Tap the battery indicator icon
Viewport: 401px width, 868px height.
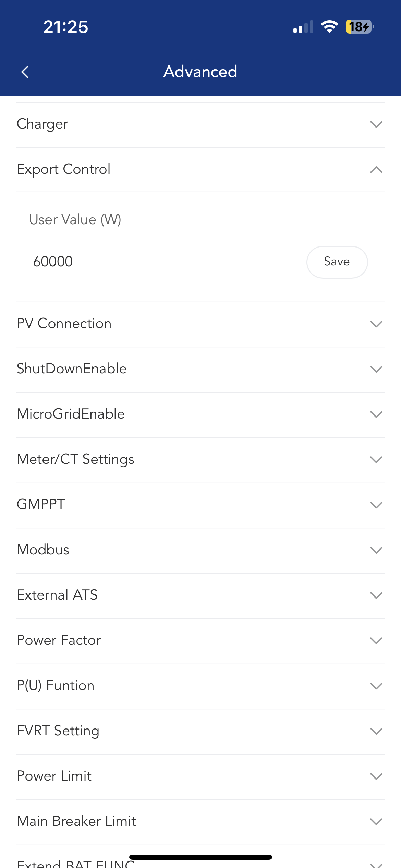[359, 27]
